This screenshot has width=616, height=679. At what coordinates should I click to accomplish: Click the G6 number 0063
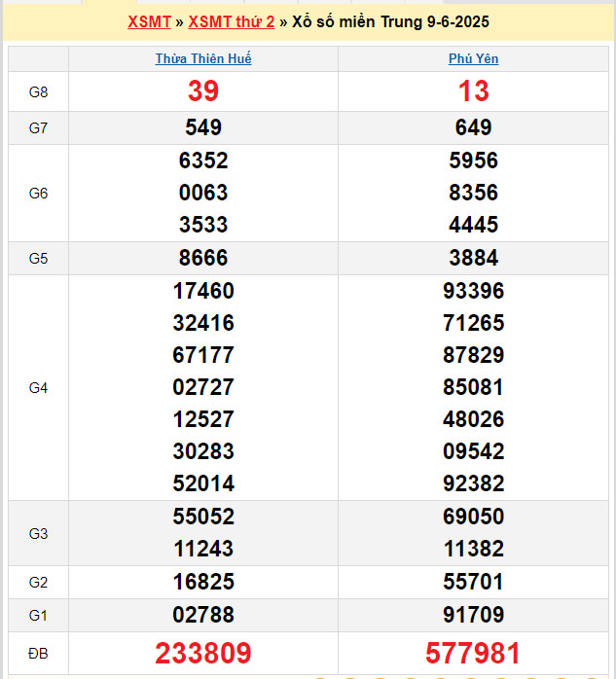coord(203,193)
